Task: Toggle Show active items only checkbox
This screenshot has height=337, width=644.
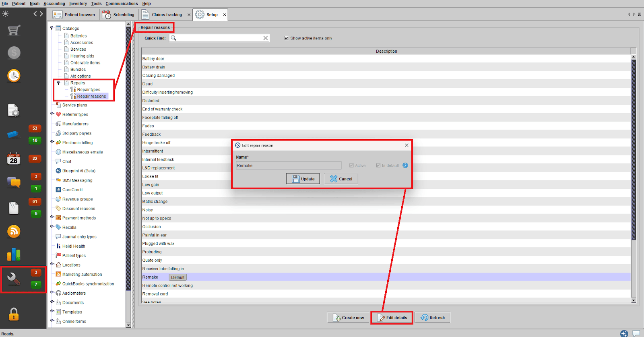Action: [287, 38]
